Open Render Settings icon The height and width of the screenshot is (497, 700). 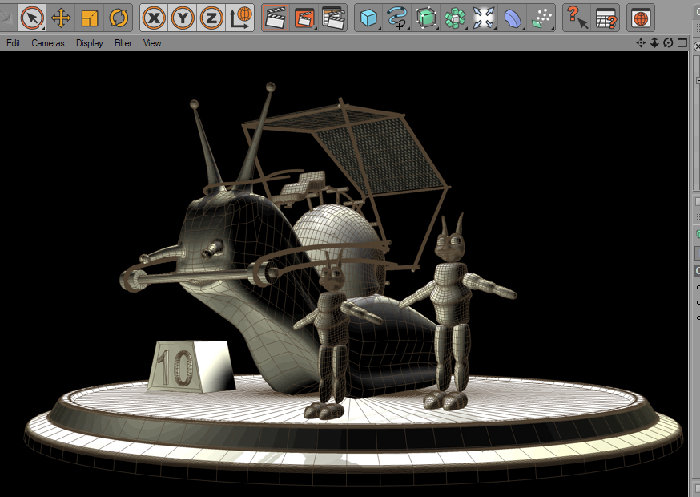(333, 18)
